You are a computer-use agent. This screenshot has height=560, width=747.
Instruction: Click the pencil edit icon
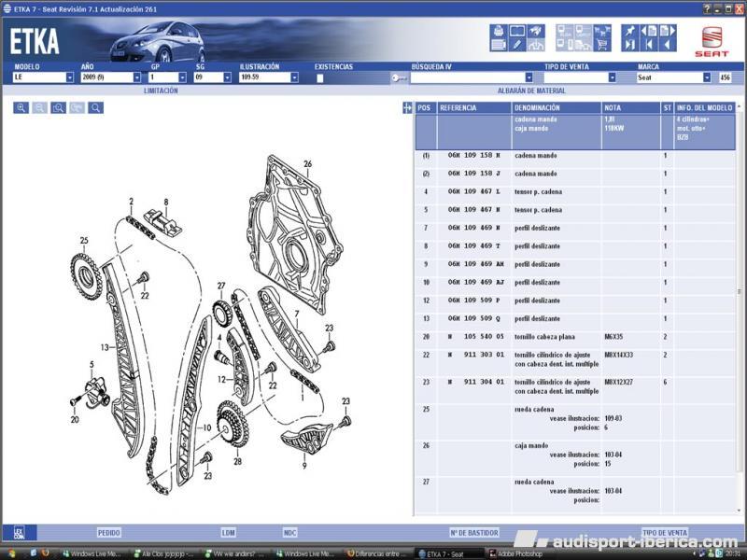click(517, 45)
